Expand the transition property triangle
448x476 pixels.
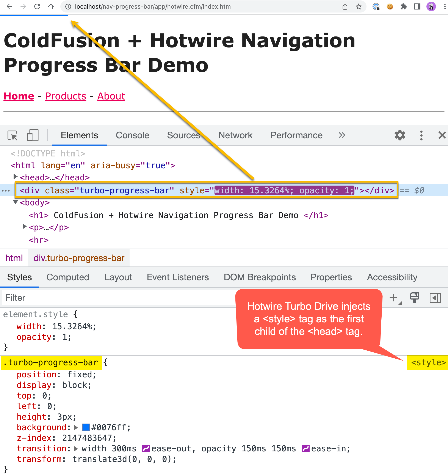tap(76, 448)
